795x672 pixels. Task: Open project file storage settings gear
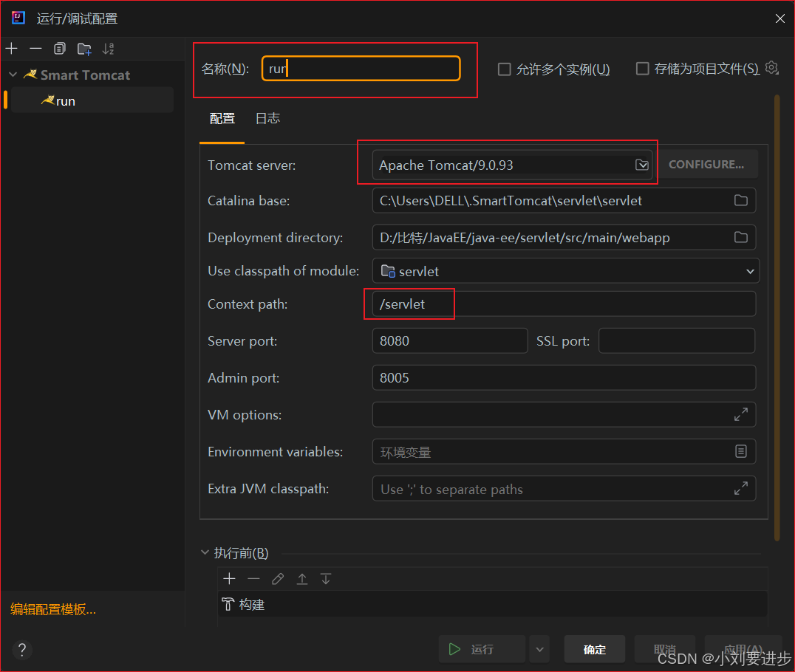(x=771, y=67)
